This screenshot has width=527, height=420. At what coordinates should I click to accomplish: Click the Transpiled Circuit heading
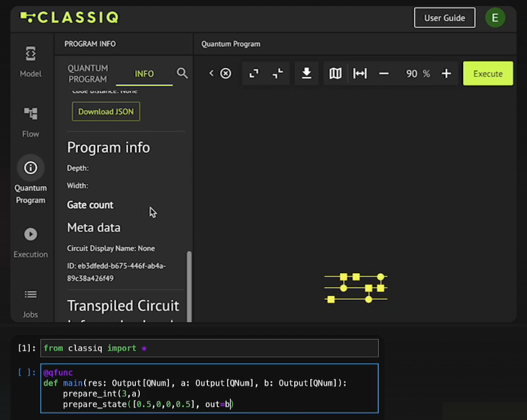123,306
